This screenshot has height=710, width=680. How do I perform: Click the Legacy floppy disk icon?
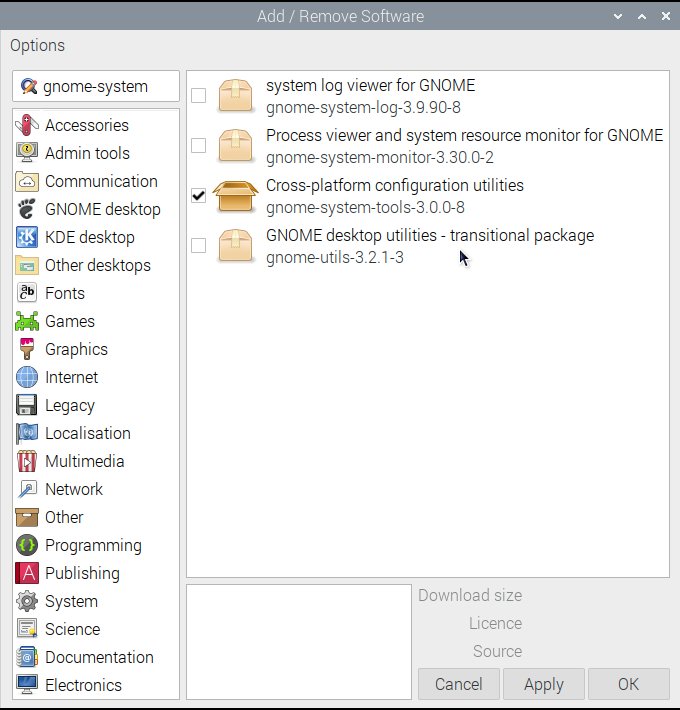(27, 405)
